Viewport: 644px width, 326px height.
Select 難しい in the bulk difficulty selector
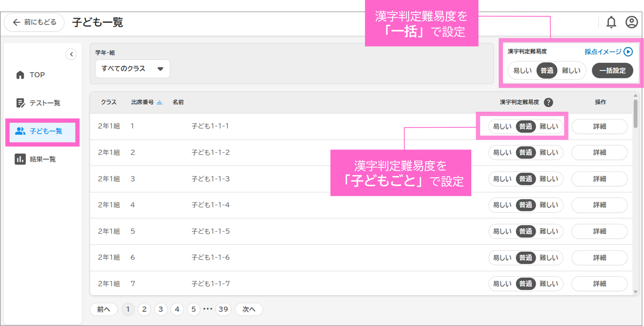571,71
